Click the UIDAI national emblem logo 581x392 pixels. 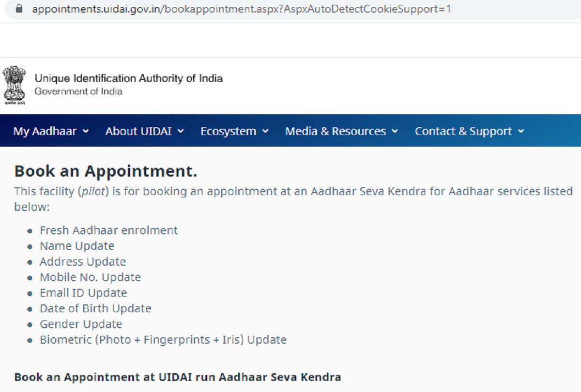[14, 85]
